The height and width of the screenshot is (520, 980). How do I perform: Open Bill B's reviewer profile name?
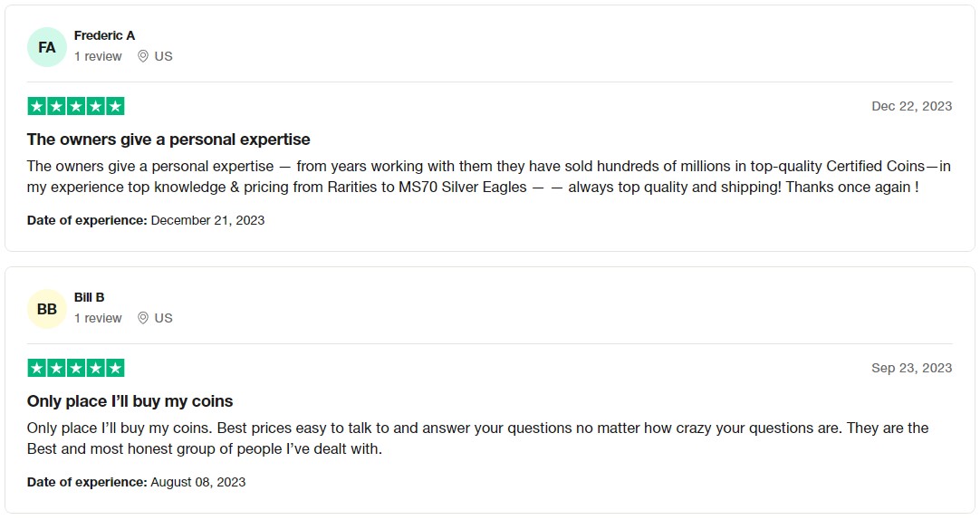coord(90,297)
